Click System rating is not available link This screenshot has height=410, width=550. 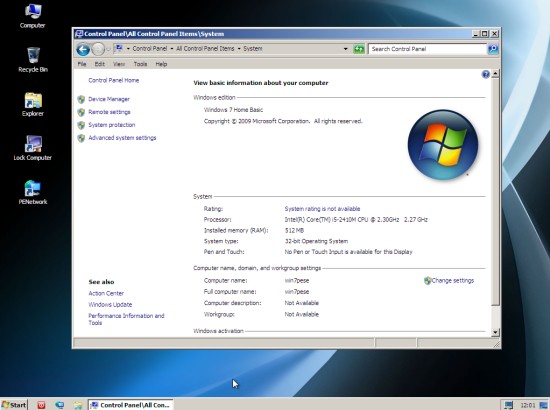pyautogui.click(x=322, y=209)
